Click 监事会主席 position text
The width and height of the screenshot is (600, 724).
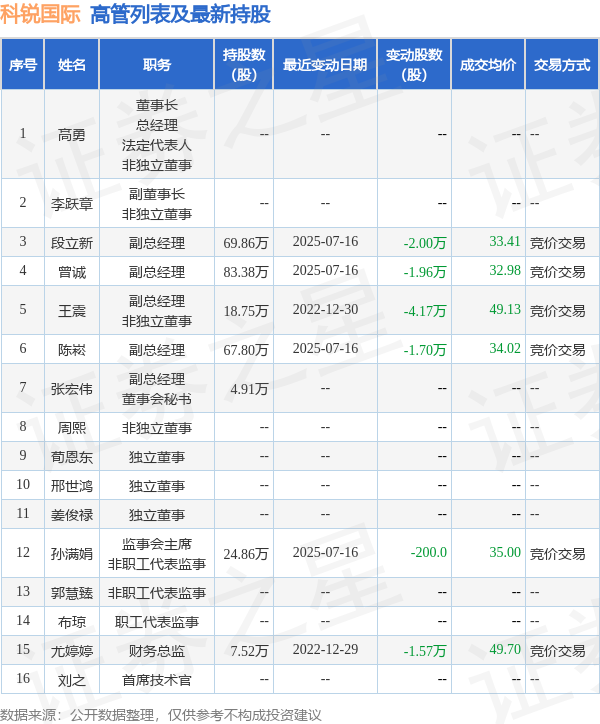(x=157, y=544)
